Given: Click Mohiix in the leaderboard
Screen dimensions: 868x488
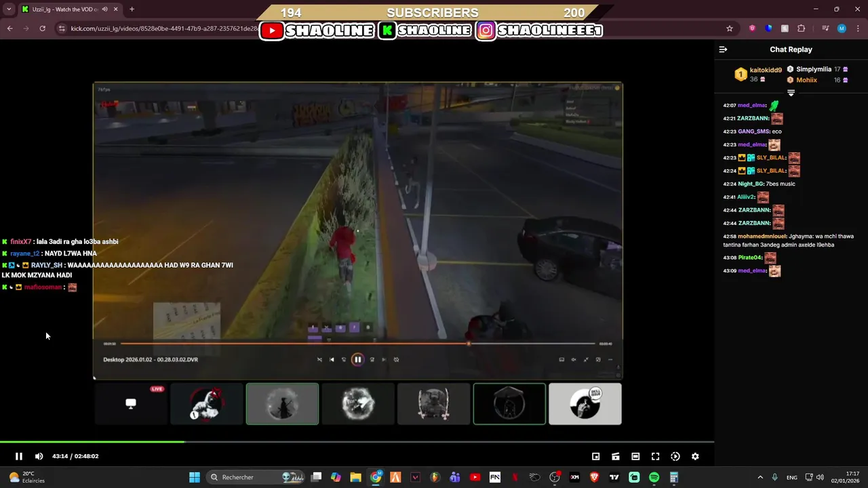Looking at the screenshot, I should coord(806,80).
